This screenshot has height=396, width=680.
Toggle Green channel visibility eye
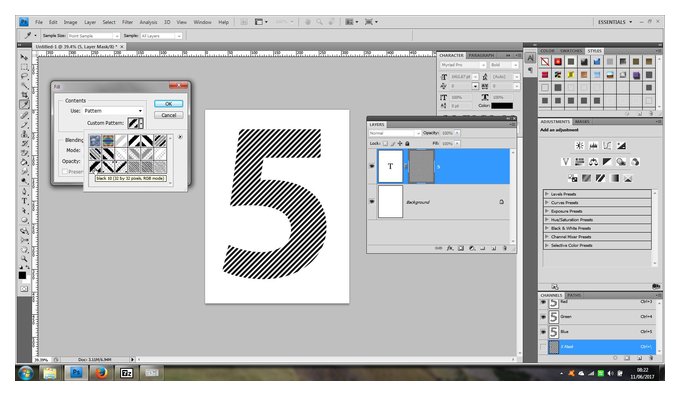pos(543,317)
